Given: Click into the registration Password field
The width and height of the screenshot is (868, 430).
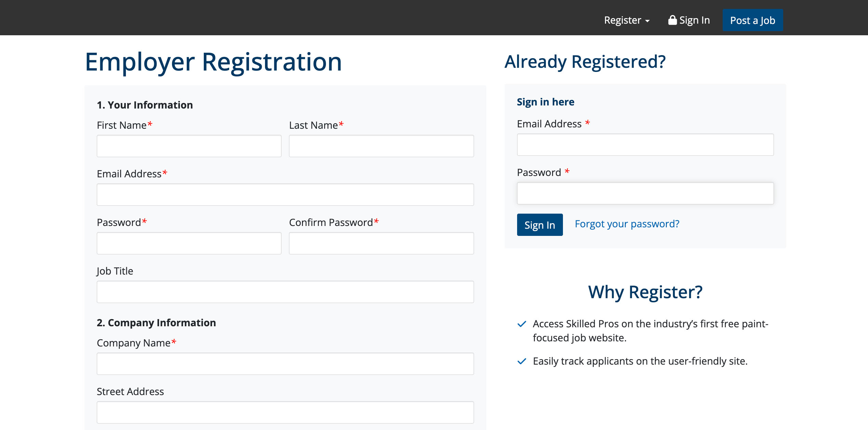Looking at the screenshot, I should tap(189, 243).
